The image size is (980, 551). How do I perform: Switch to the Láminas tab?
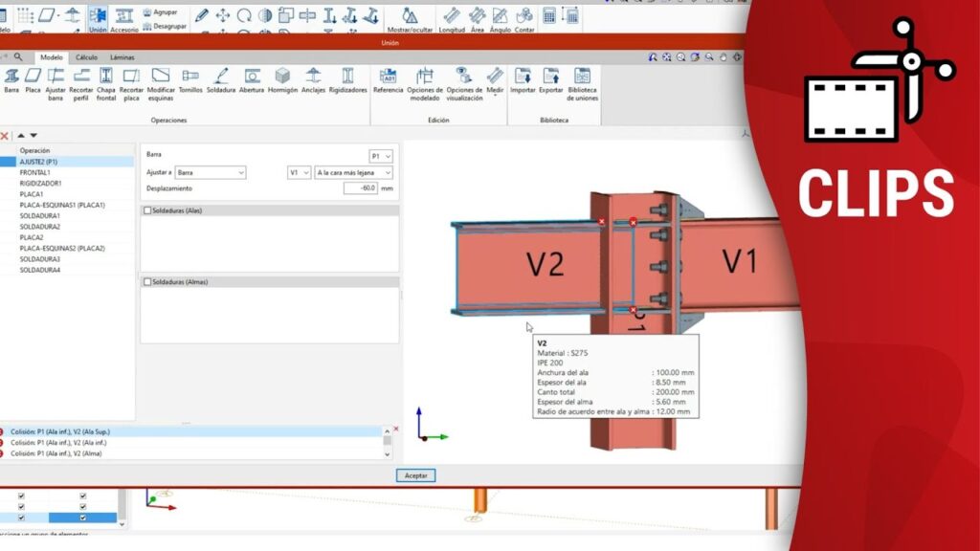pos(122,57)
